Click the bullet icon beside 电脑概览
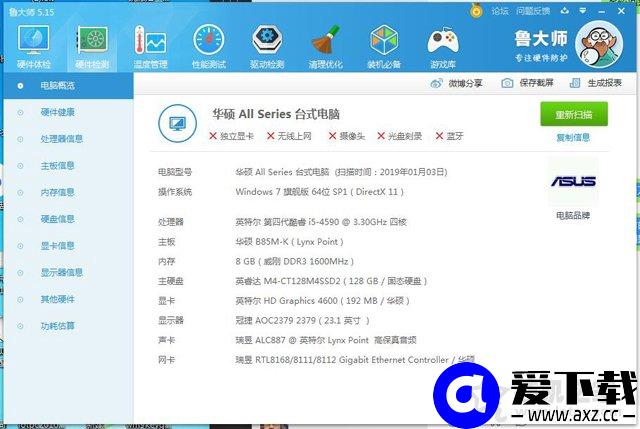 point(20,86)
